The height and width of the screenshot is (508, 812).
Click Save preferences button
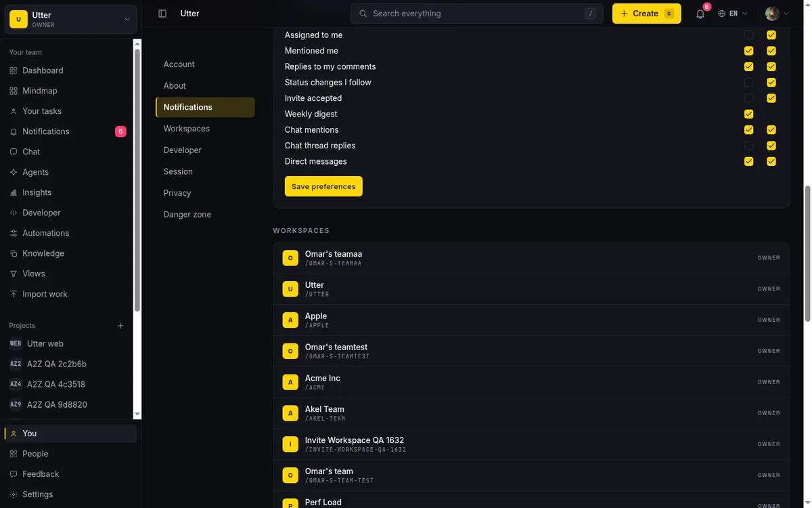tap(323, 186)
